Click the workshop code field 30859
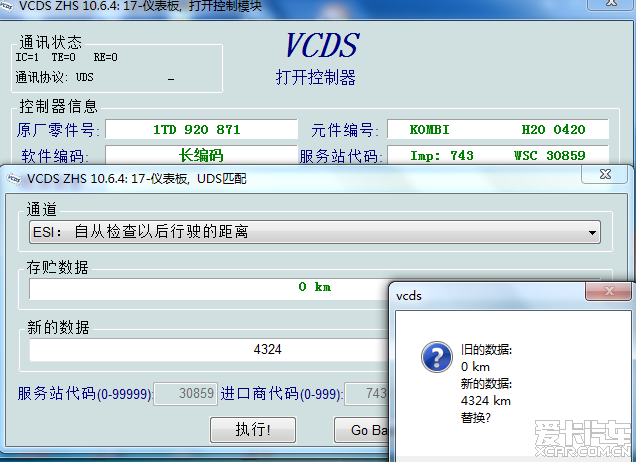 [x=186, y=393]
